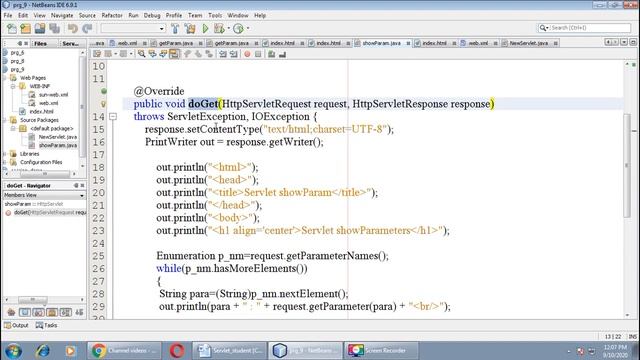Select index.html in project tree

pos(41,111)
